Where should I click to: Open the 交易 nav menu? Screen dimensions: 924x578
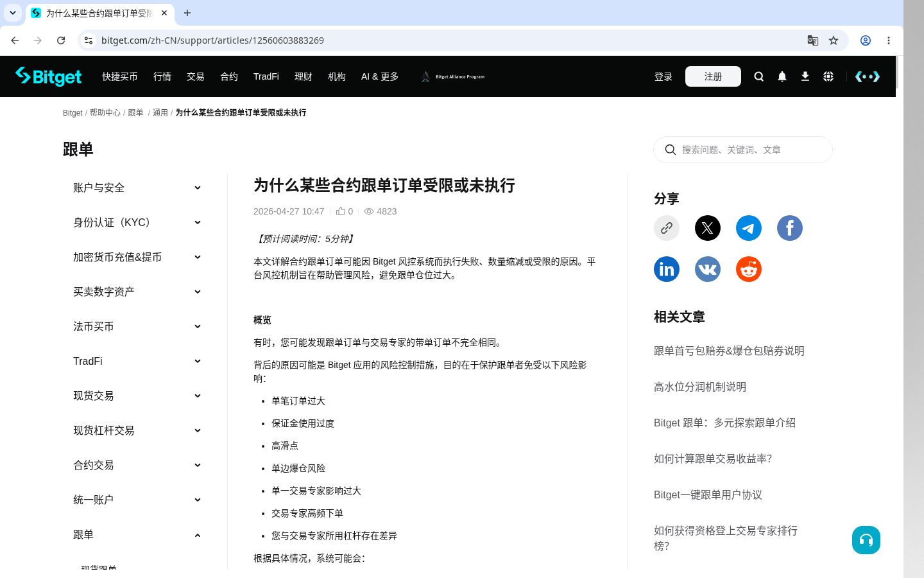196,76
